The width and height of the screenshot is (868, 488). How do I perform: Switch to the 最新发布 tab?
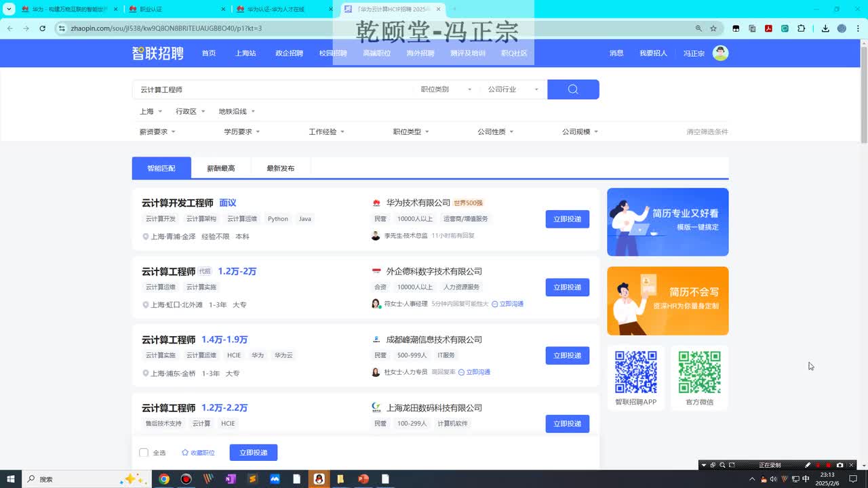281,168
